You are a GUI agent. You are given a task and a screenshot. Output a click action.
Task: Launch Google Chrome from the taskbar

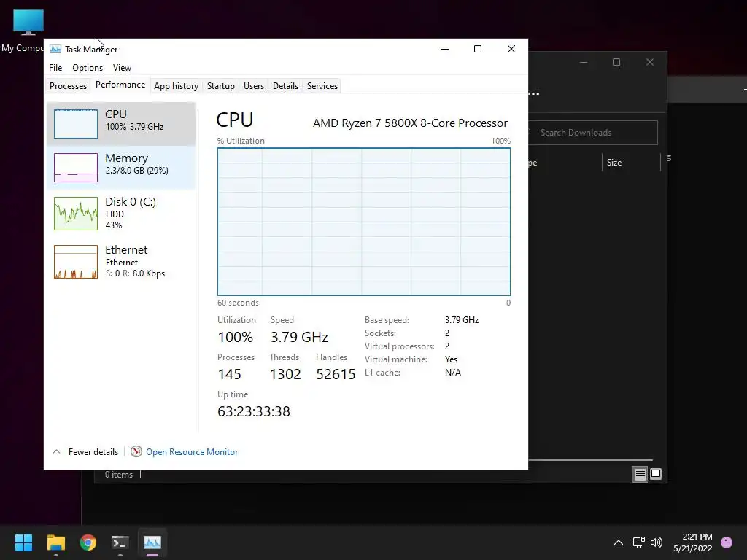[88, 542]
